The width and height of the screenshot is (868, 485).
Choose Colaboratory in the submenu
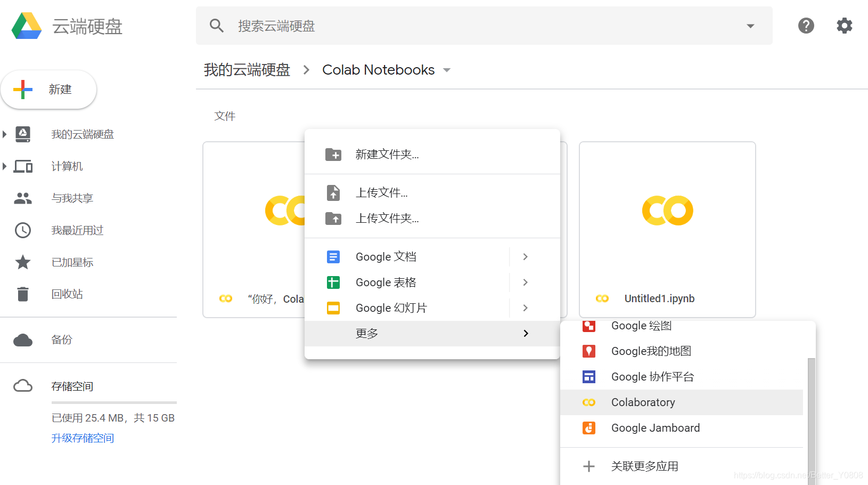point(682,402)
